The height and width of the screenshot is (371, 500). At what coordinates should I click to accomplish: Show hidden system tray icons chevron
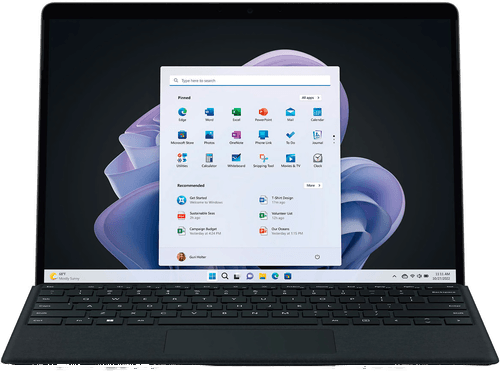pyautogui.click(x=394, y=276)
